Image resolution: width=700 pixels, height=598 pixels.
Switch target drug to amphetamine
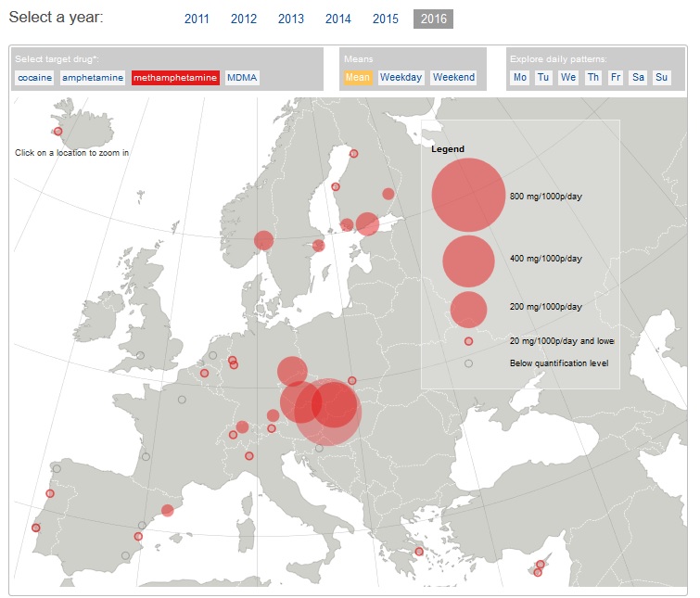click(93, 78)
